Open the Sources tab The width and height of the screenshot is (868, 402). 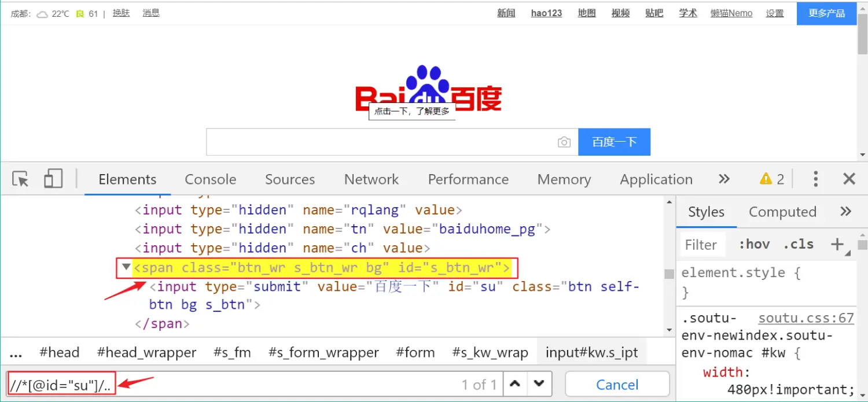coord(290,179)
